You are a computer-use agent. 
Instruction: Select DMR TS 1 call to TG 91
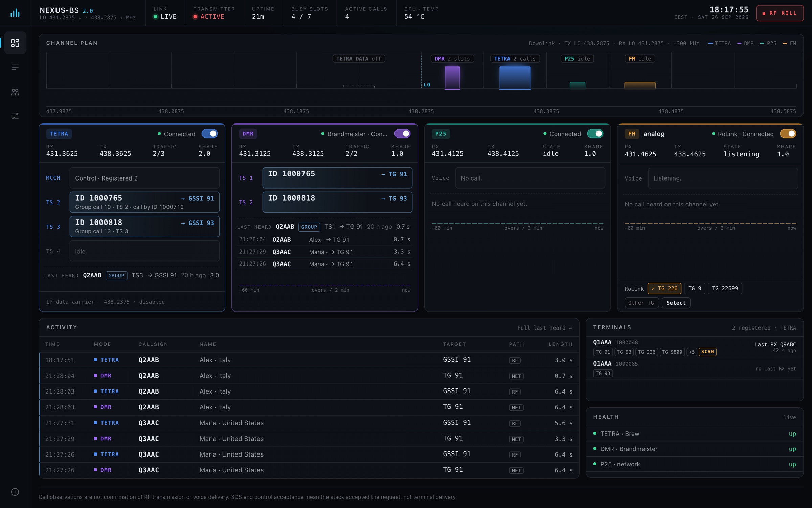(337, 178)
